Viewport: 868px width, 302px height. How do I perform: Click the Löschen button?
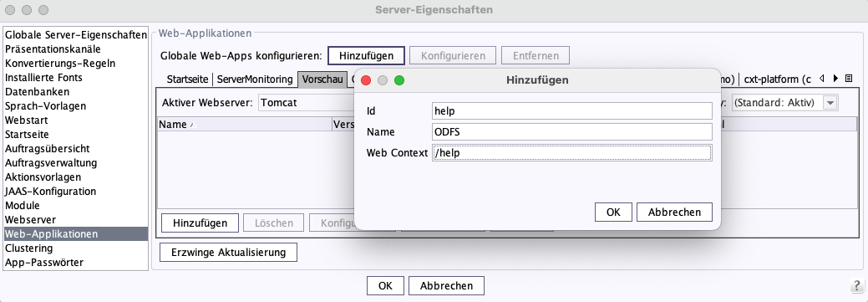click(273, 223)
